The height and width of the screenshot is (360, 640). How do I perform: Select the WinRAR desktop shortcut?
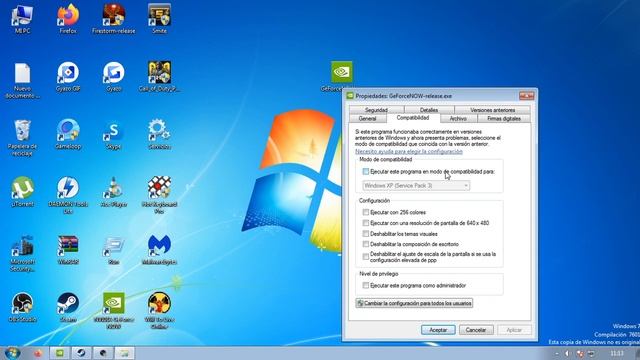coord(68,250)
